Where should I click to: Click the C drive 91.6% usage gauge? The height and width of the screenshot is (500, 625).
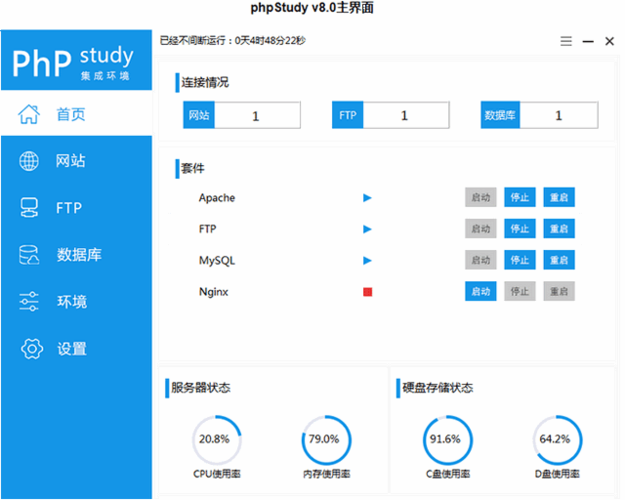(447, 440)
